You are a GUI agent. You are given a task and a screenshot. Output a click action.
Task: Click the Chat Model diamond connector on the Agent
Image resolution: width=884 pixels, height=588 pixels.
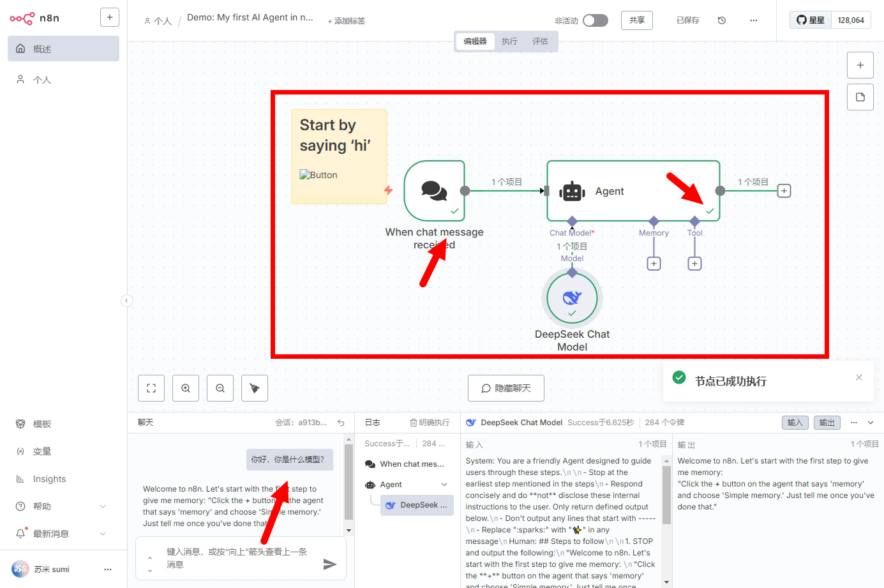tap(572, 221)
